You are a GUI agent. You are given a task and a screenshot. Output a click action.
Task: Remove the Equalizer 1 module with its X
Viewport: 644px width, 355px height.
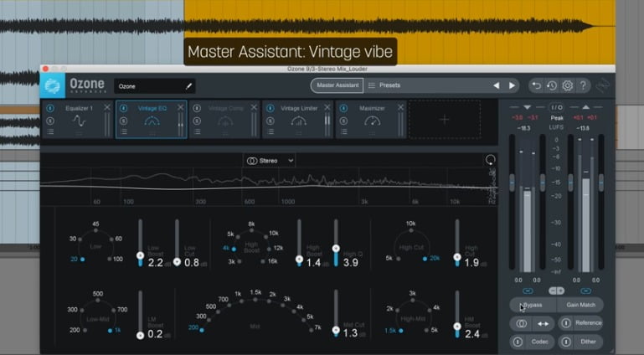click(107, 107)
